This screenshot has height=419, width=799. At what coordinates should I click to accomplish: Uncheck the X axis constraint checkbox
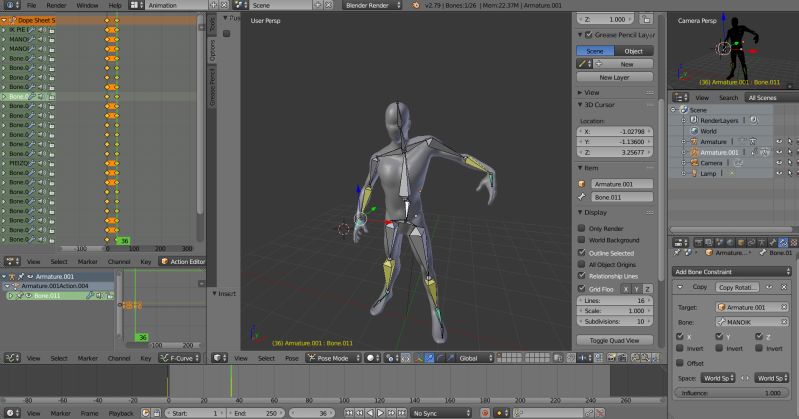(x=680, y=336)
